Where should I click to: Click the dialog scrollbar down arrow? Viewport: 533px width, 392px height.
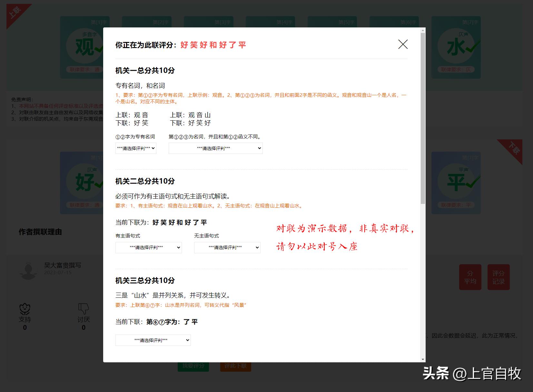click(423, 359)
